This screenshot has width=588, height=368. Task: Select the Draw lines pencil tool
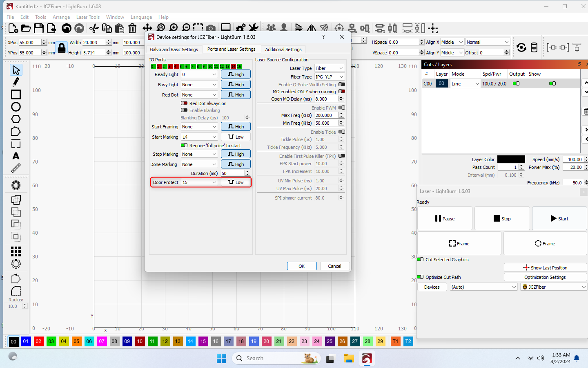pos(16,82)
